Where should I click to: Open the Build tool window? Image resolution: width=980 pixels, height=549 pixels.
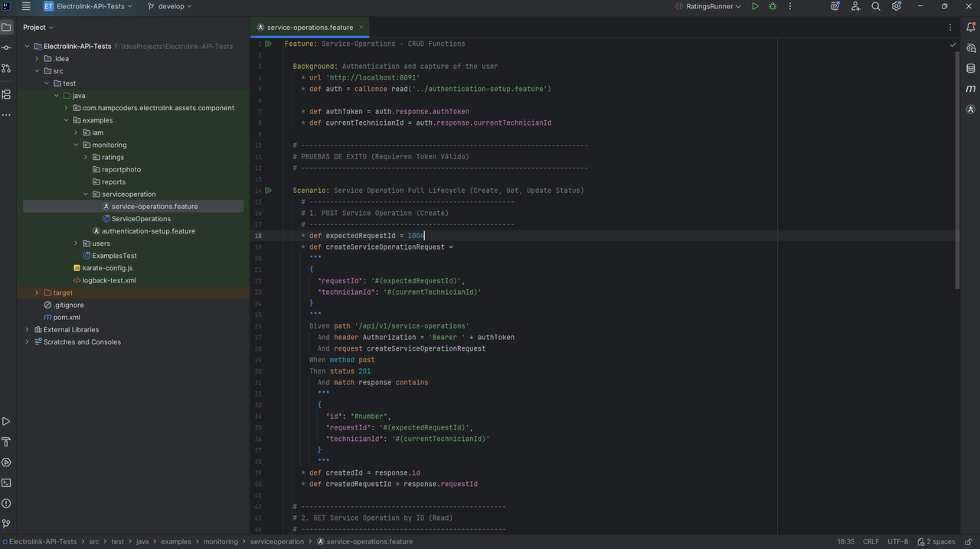coord(6,442)
